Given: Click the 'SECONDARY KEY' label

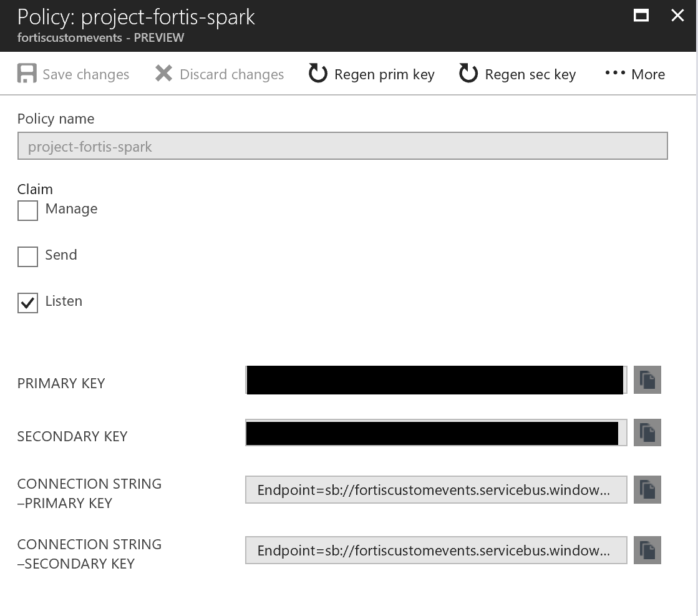Looking at the screenshot, I should pos(72,436).
